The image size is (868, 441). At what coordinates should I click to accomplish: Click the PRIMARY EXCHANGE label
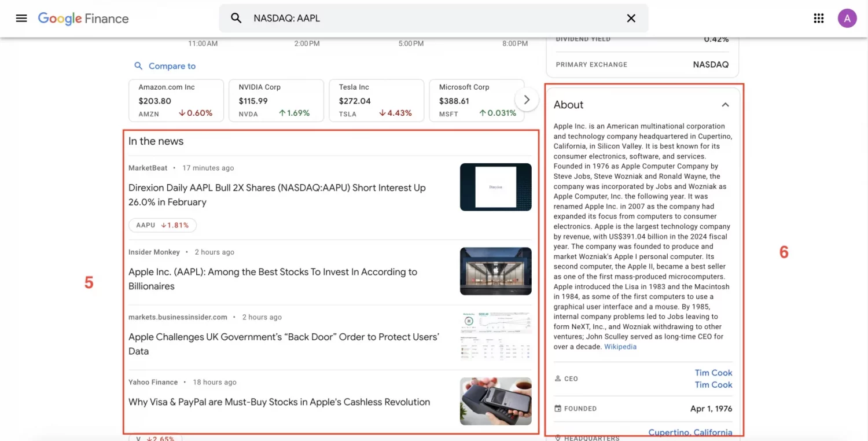[591, 65]
